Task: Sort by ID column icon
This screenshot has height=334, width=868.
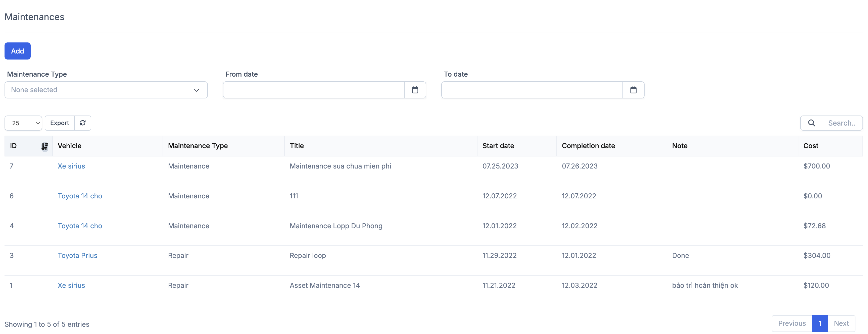Action: point(44,146)
